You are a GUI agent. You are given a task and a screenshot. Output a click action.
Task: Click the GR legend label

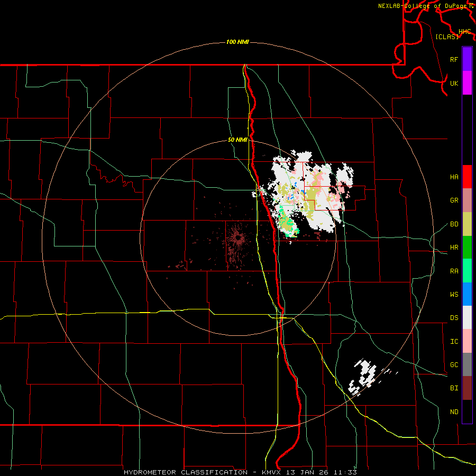tap(454, 200)
